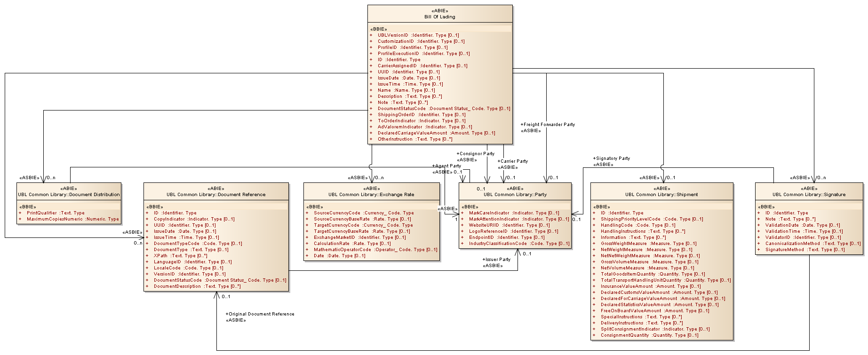Select the UBL Common Library::Party header
This screenshot has width=868, height=355.
click(515, 194)
